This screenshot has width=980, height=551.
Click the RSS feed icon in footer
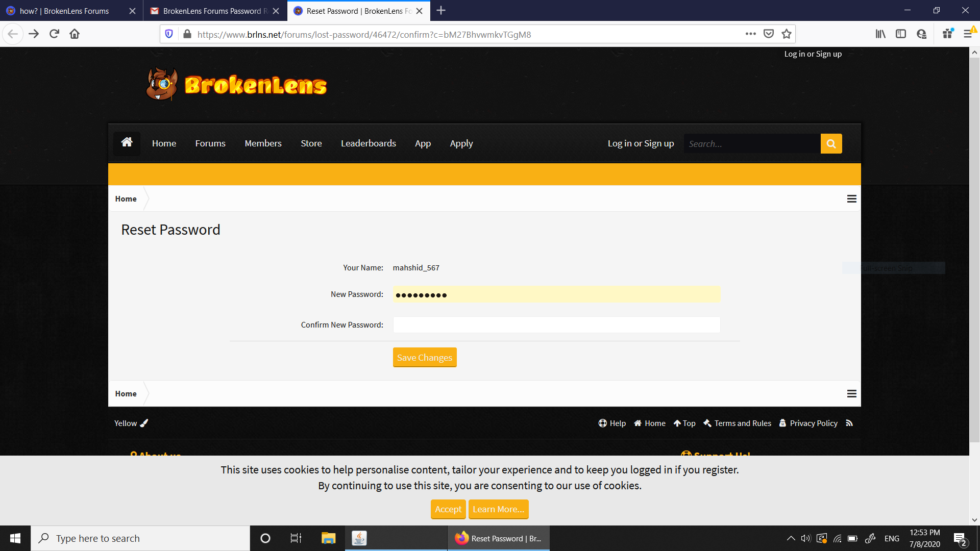point(849,423)
